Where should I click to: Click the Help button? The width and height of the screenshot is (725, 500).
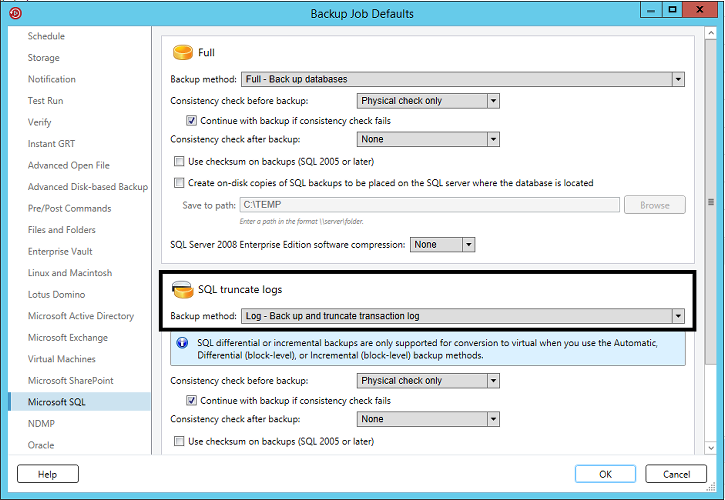pyautogui.click(x=48, y=474)
